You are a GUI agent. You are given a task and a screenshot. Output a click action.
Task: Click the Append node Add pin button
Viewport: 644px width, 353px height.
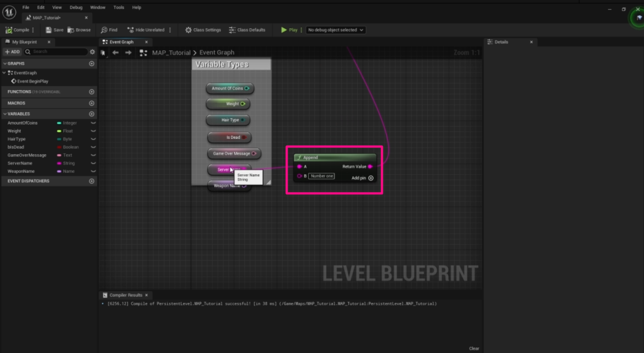362,178
